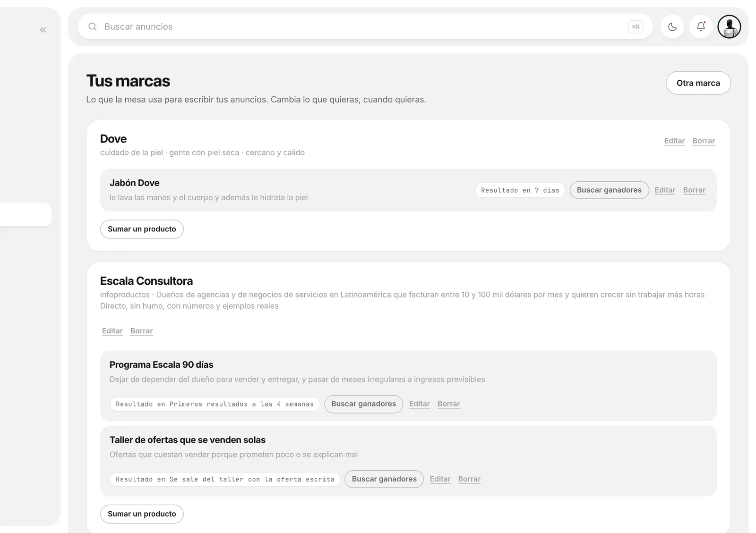
Task: Delete the Programa Escala 90 días product
Action: [448, 404]
